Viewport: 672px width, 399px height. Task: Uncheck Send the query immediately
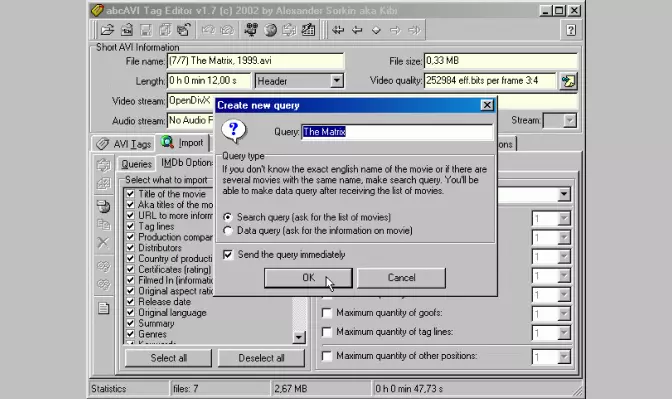click(x=228, y=255)
